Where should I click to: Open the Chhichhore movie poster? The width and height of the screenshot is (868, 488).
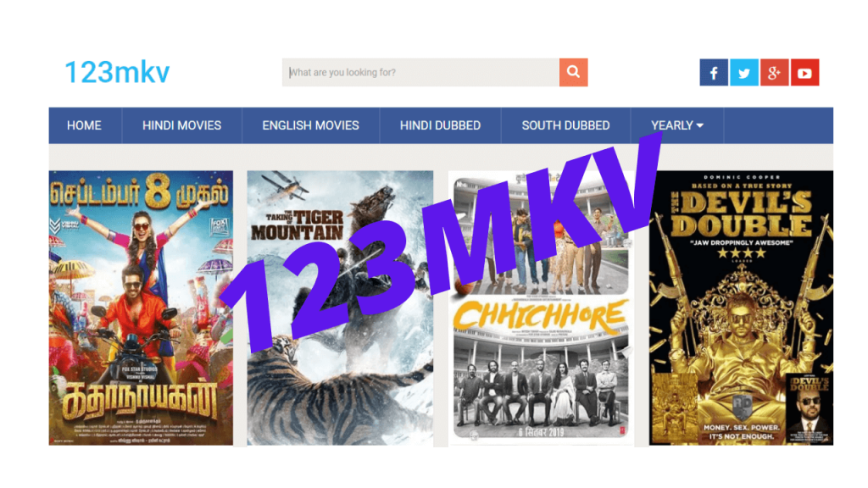pyautogui.click(x=541, y=308)
